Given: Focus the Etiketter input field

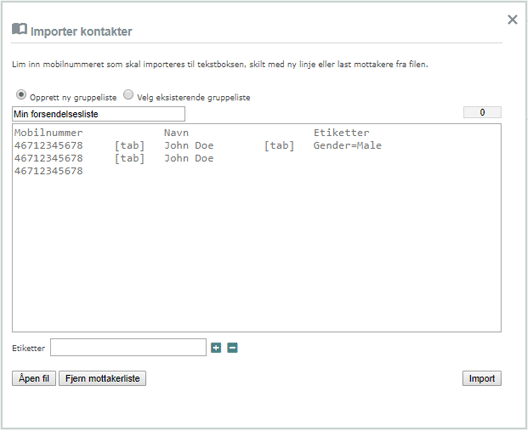Looking at the screenshot, I should point(128,347).
